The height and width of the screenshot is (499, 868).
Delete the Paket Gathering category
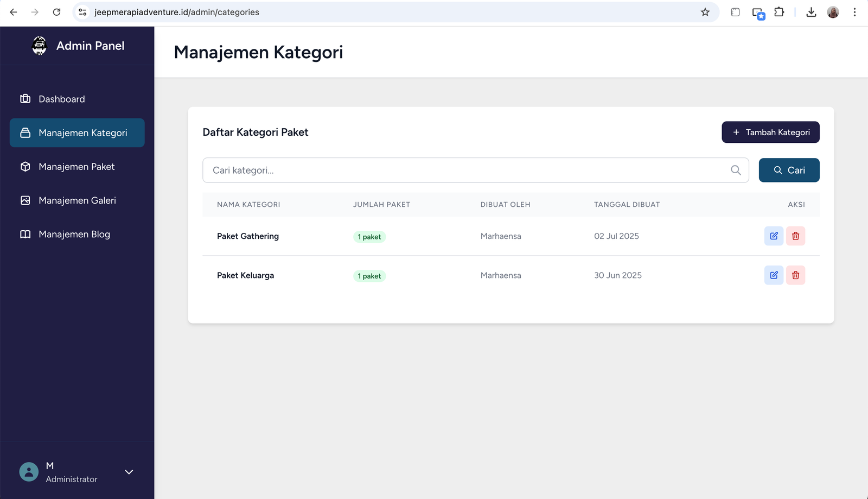pyautogui.click(x=795, y=236)
